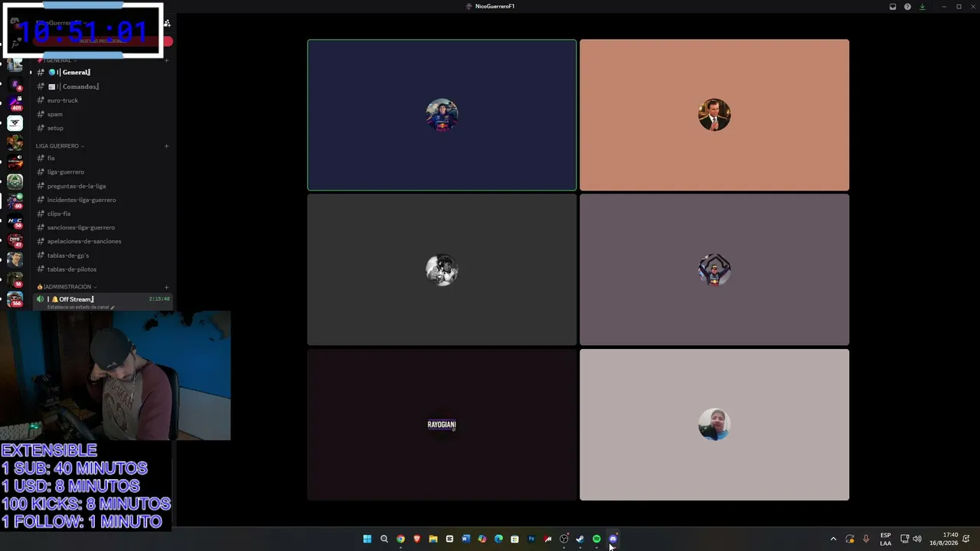Click the green Discord update download icon
This screenshot has width=980, height=551.
pos(922,7)
